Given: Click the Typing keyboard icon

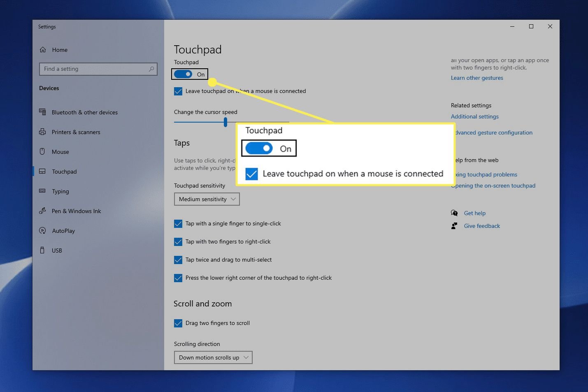Looking at the screenshot, I should (42, 191).
